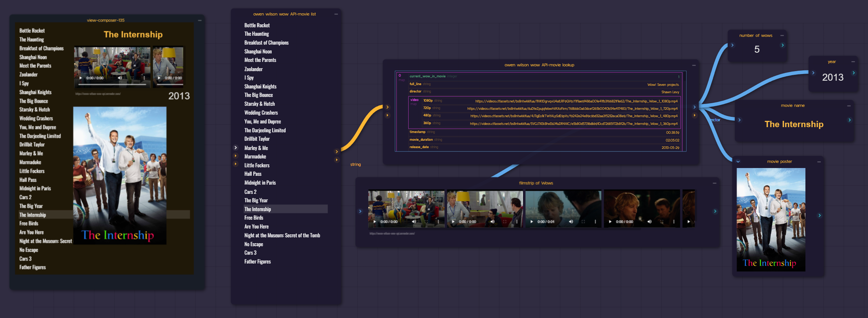The height and width of the screenshot is (318, 868).
Task: Play second video in filmstrip of Wows
Action: point(453,222)
